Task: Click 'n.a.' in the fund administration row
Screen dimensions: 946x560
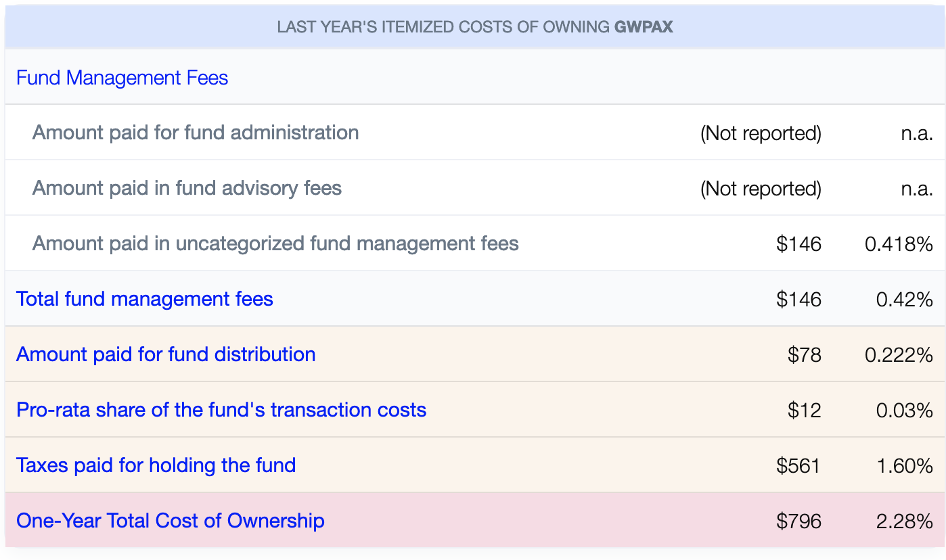Action: [x=917, y=133]
